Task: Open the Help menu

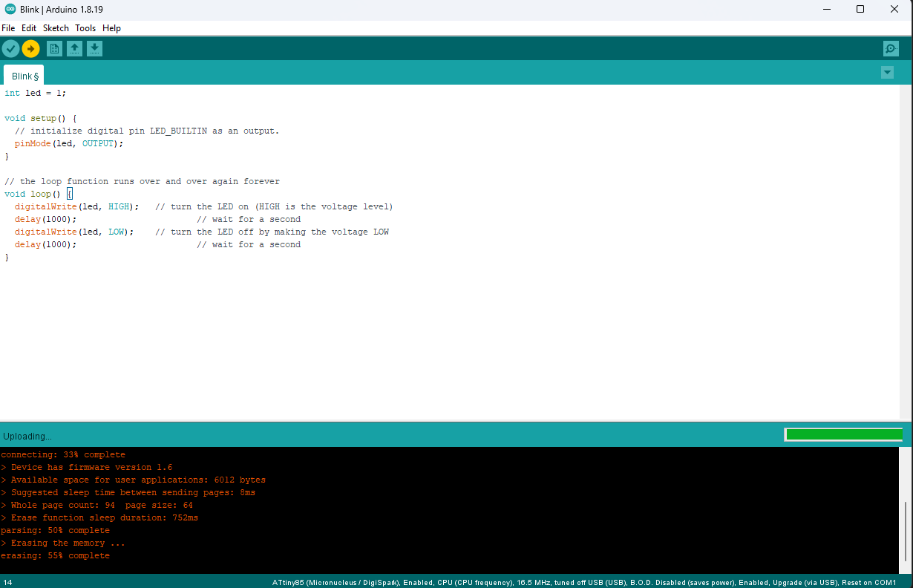Action: [111, 28]
